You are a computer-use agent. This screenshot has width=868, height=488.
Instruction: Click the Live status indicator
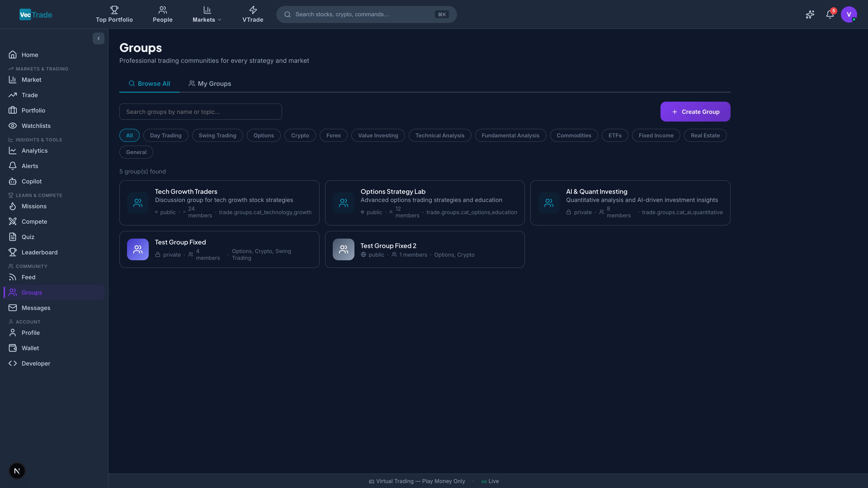490,481
